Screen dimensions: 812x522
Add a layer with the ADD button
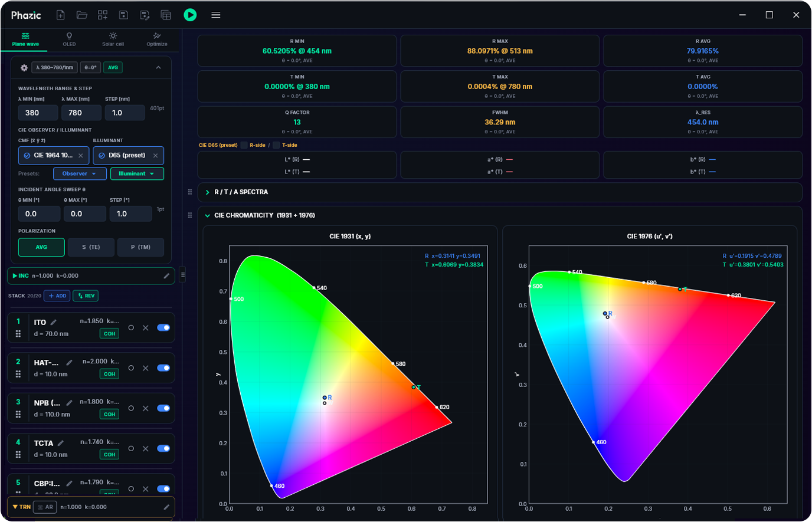pos(57,296)
